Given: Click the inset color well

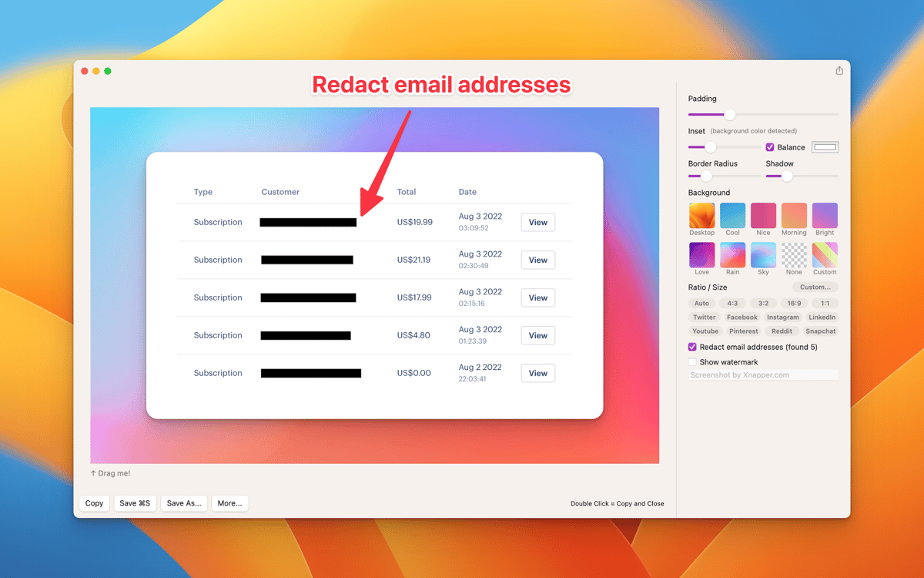Looking at the screenshot, I should (825, 147).
